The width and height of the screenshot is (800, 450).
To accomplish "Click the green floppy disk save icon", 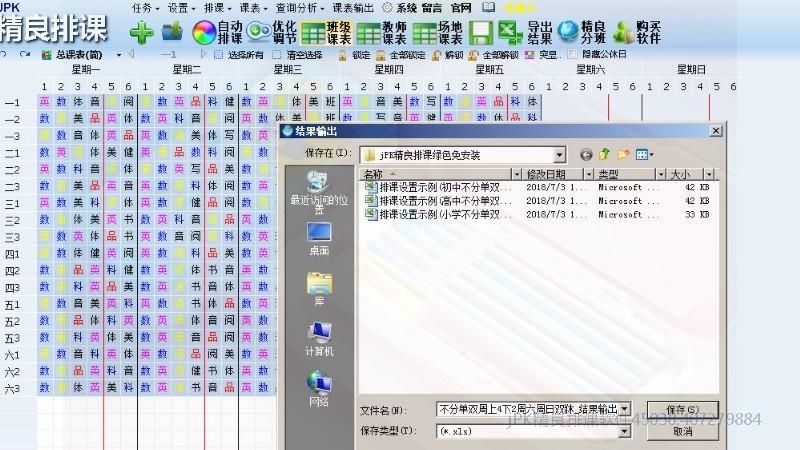I will point(480,33).
